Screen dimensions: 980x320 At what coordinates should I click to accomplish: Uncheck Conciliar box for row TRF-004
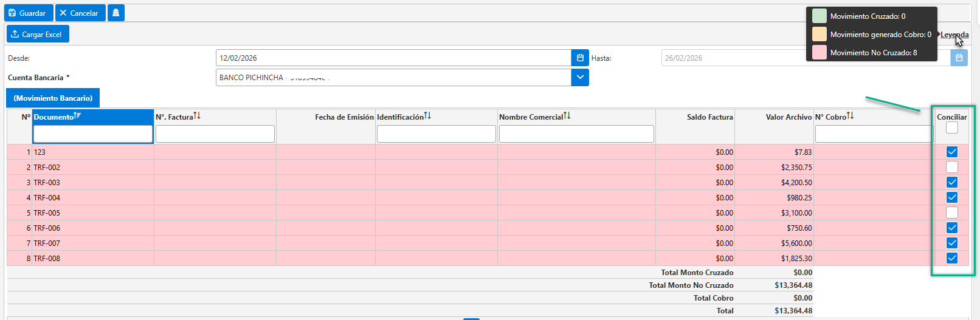(952, 197)
